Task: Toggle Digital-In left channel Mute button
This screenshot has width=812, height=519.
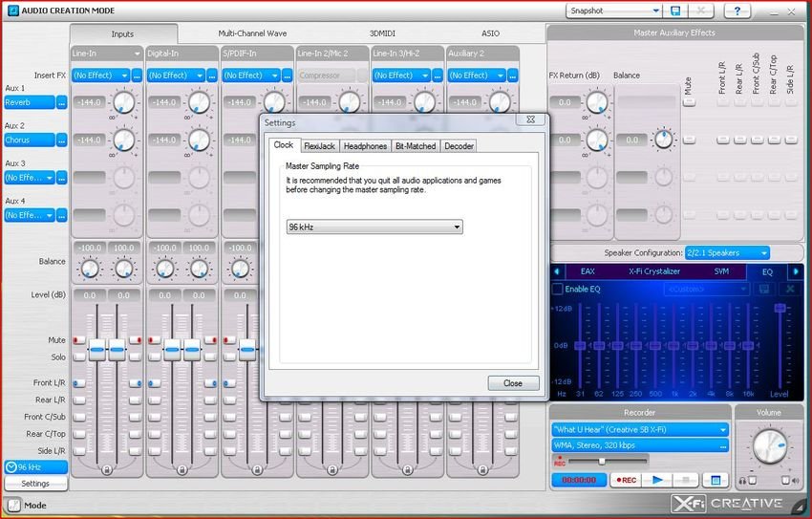Action: [x=155, y=340]
